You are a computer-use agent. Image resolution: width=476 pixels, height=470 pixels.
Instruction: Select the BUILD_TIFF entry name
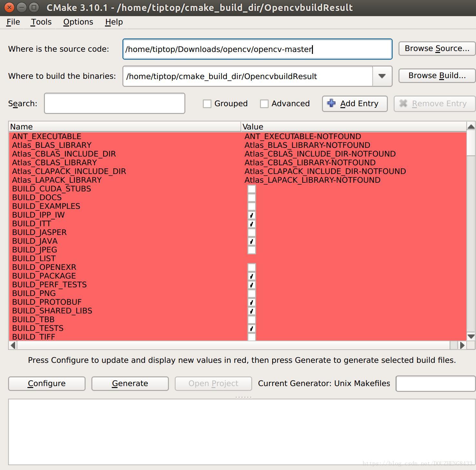click(34, 337)
